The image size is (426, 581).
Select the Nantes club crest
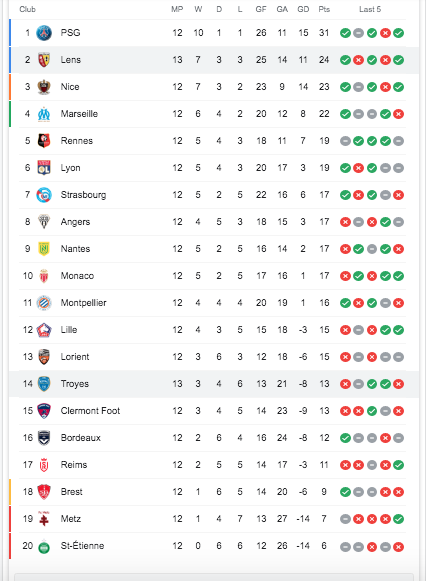44,249
